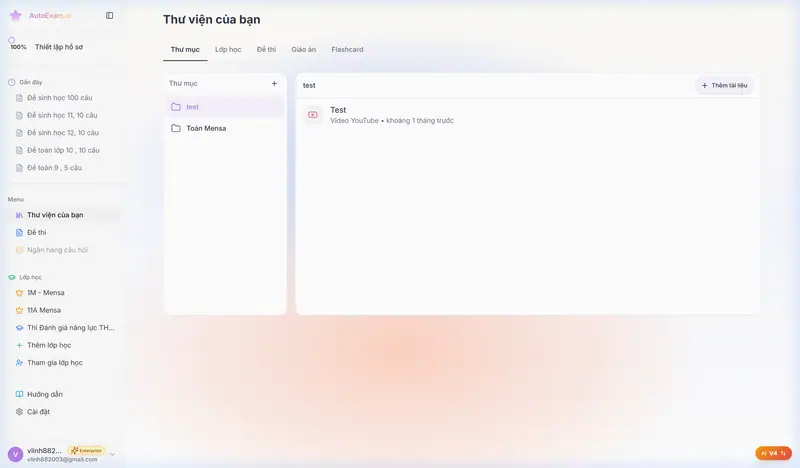Switch to the Đề thi tab
800x468 pixels.
(x=266, y=50)
